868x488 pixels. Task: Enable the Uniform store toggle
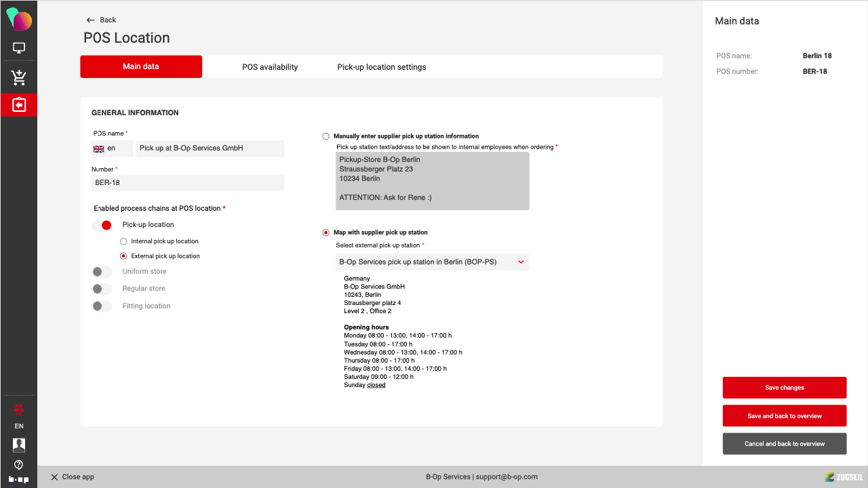102,272
